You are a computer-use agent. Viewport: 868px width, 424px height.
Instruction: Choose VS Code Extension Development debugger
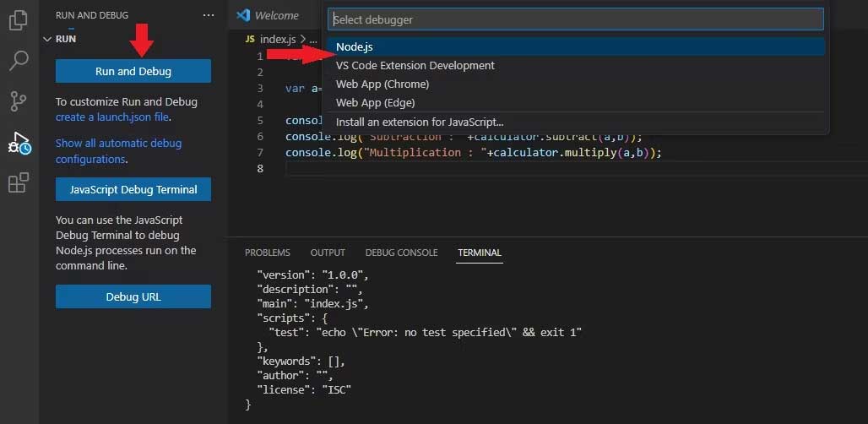(576, 65)
